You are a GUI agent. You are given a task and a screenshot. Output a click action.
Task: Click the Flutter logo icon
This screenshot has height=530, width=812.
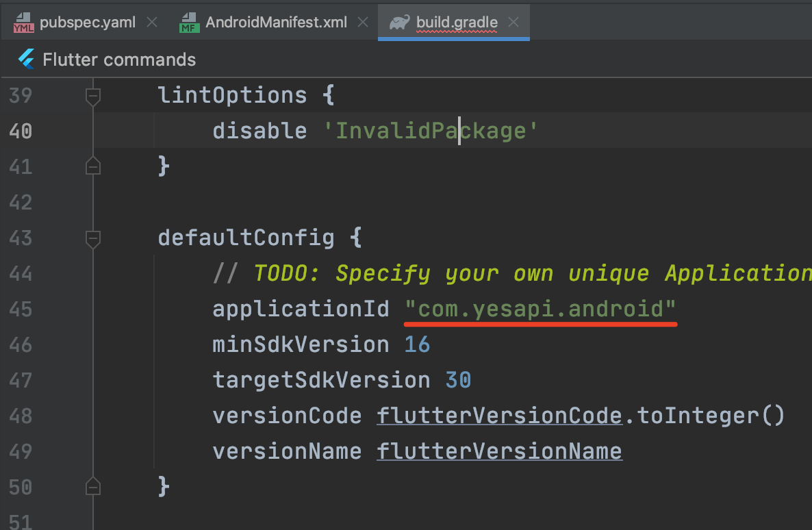[27, 60]
